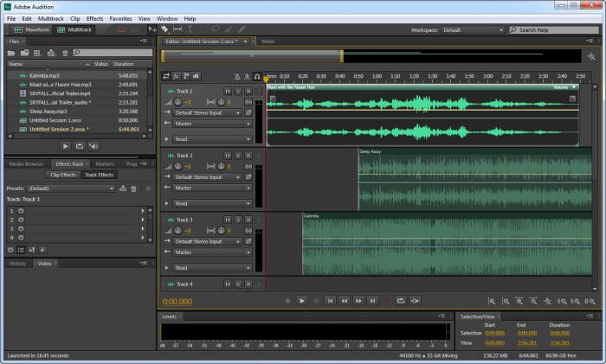Click Stop in transport controls
Viewport: 606px width, 364px height.
tap(287, 301)
